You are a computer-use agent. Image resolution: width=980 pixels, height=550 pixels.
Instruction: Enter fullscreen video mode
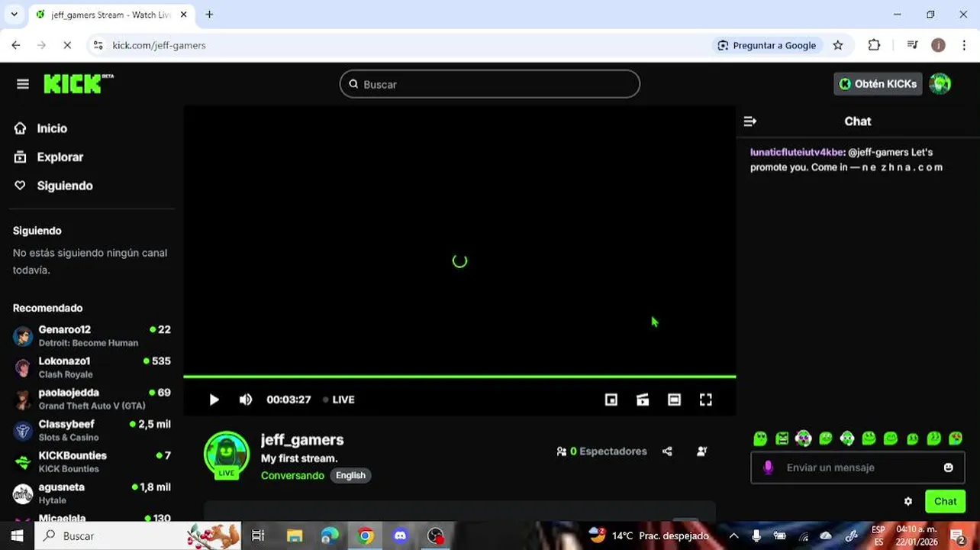point(706,400)
